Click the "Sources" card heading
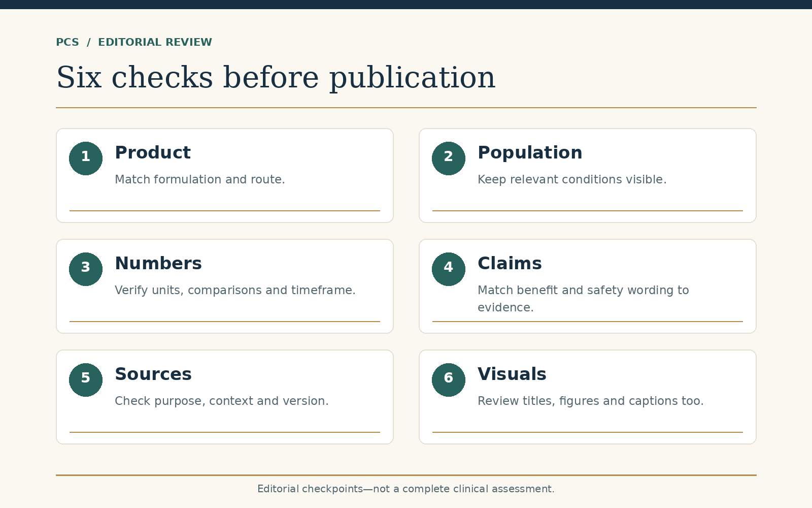Screen dimensions: 812x508 (153, 374)
